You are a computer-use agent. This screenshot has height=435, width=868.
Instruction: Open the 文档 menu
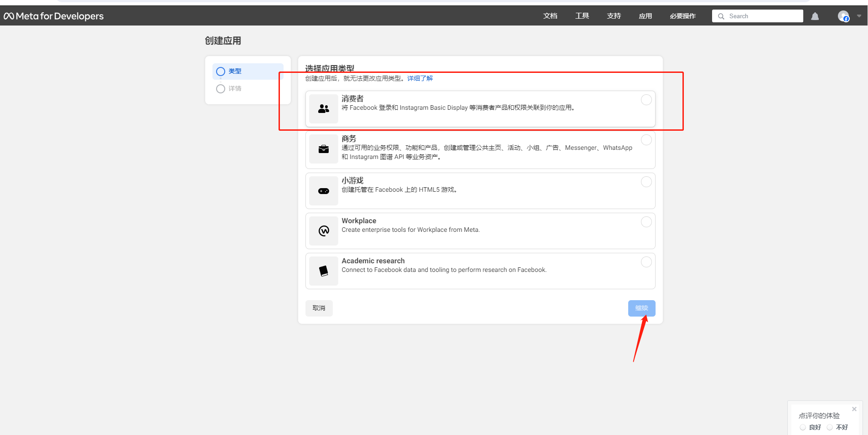(550, 16)
